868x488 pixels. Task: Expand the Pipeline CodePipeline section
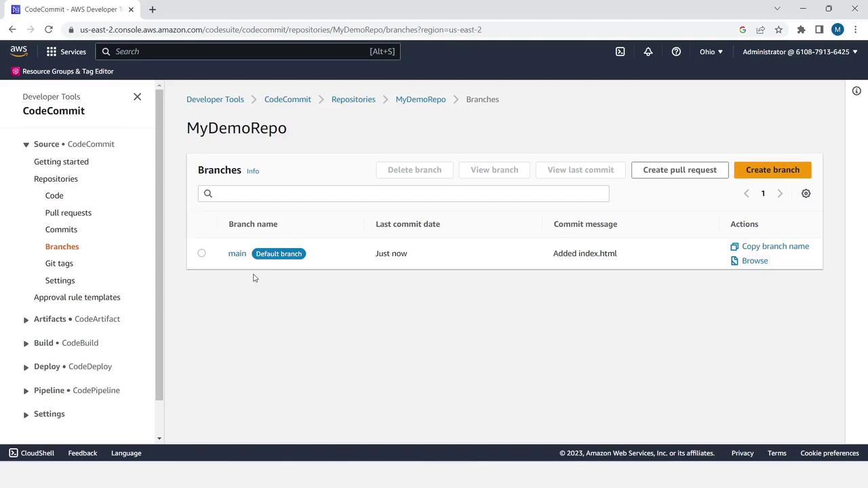click(x=26, y=391)
